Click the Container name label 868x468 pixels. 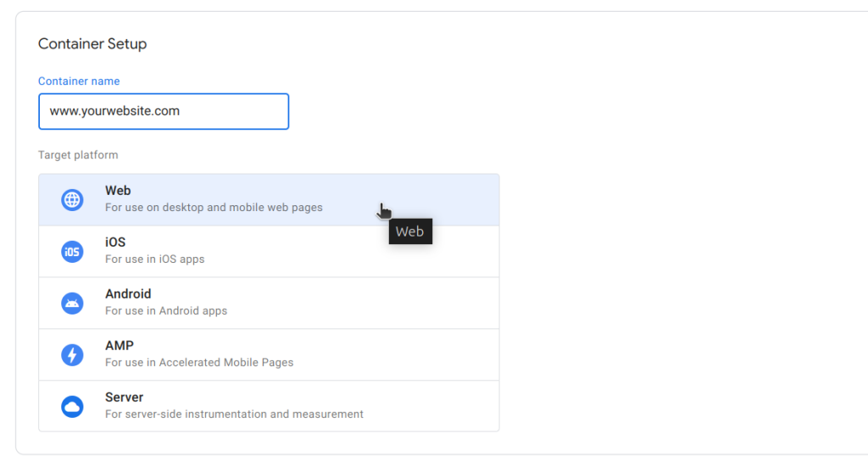79,81
